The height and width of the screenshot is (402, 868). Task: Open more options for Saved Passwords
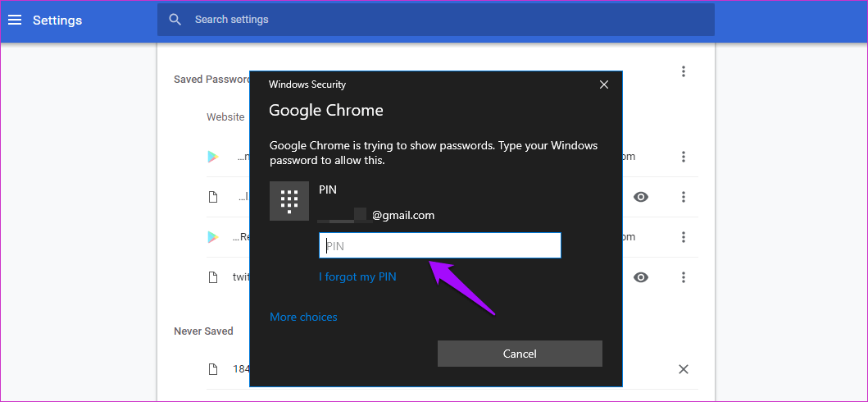click(684, 71)
